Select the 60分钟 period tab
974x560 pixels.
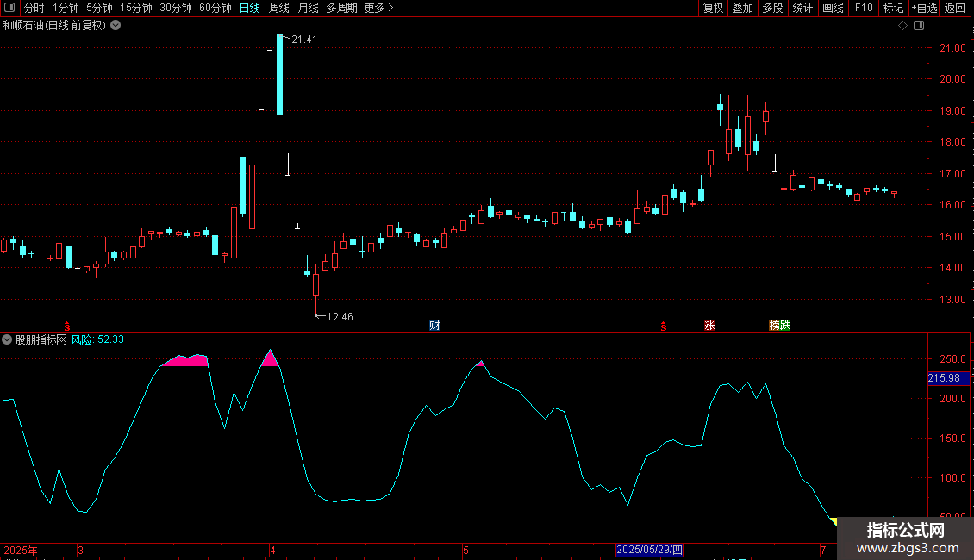click(x=215, y=8)
